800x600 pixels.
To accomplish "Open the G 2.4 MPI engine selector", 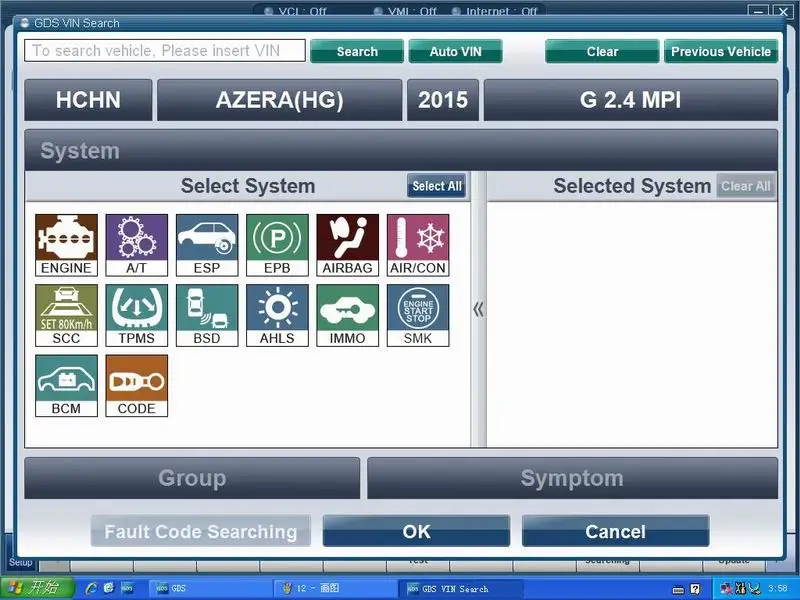I will [631, 100].
